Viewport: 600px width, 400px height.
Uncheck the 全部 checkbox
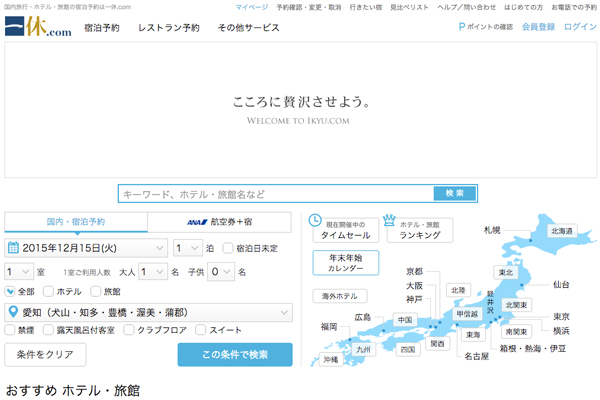pos(10,292)
